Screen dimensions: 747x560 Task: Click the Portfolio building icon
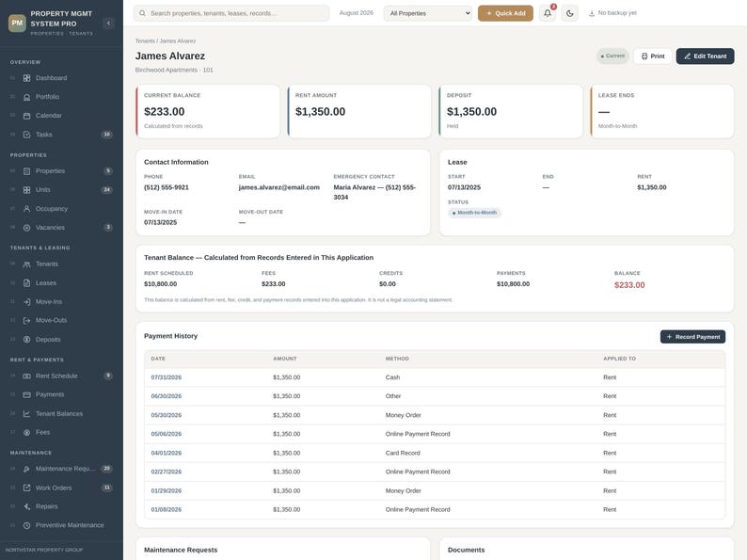(26, 97)
